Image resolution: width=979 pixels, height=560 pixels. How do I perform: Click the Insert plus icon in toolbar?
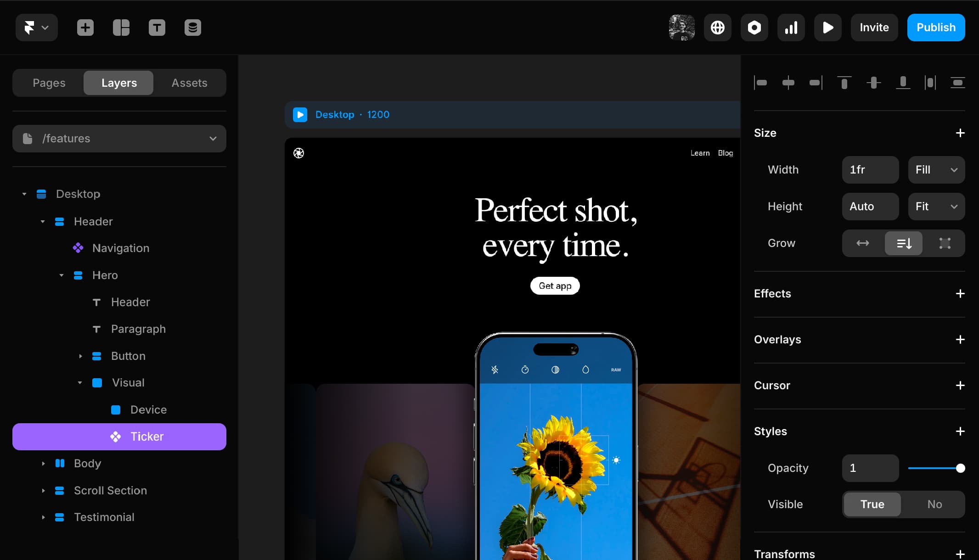point(85,28)
